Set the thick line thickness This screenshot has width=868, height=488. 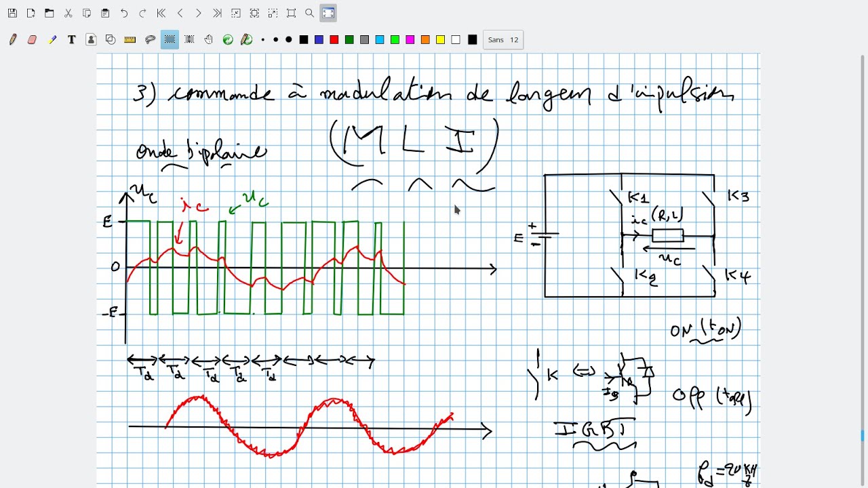tap(288, 40)
